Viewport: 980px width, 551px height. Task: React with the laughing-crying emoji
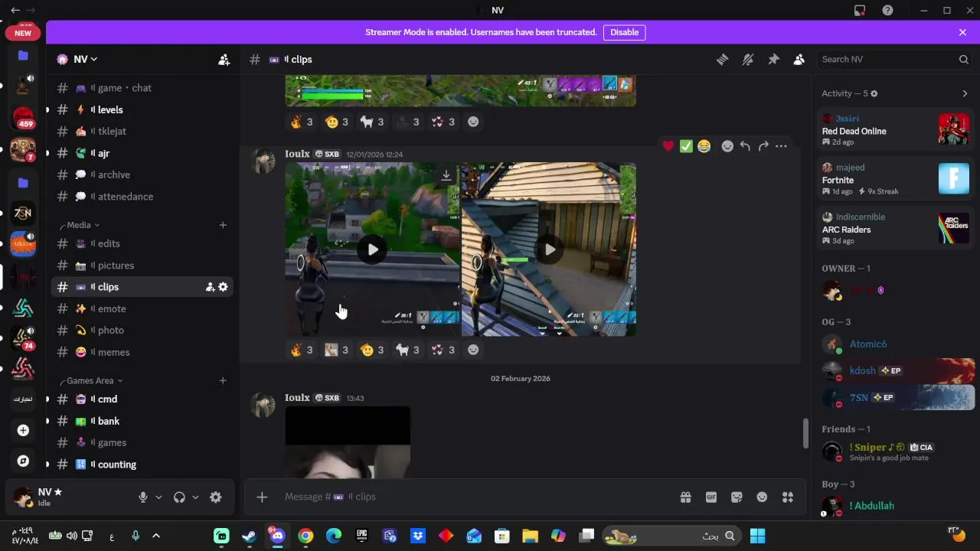[x=704, y=146]
